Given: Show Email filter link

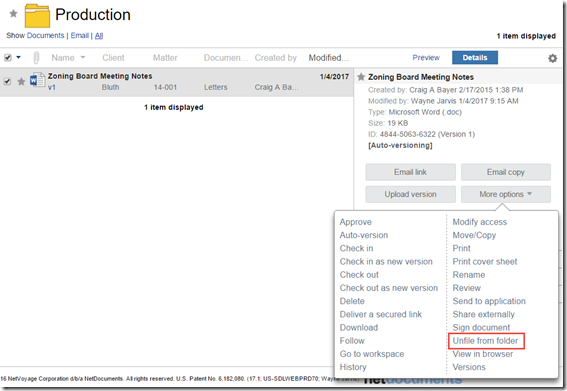Looking at the screenshot, I should (80, 35).
